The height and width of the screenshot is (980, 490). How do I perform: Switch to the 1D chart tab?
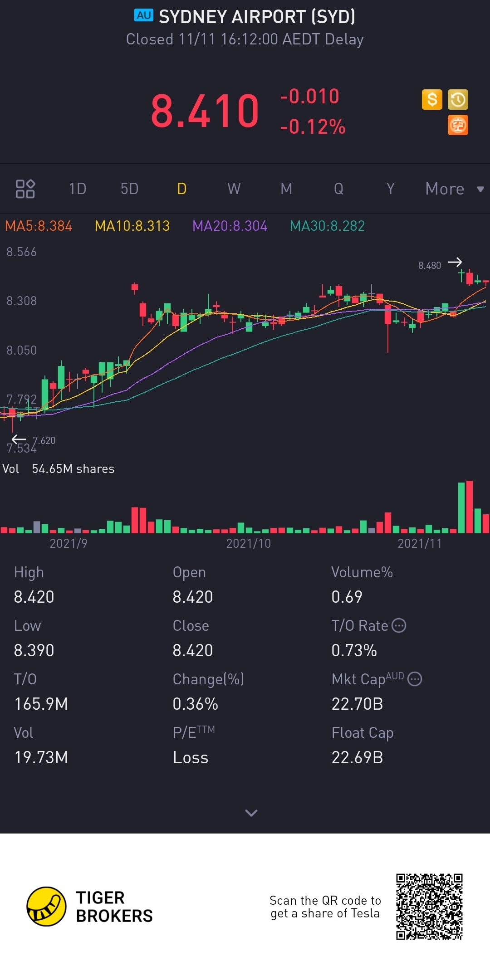point(78,189)
